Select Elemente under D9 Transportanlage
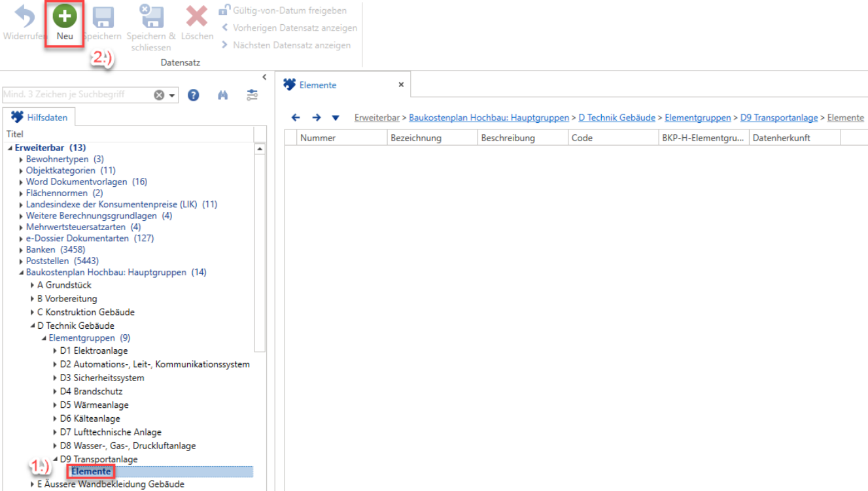 (x=91, y=471)
